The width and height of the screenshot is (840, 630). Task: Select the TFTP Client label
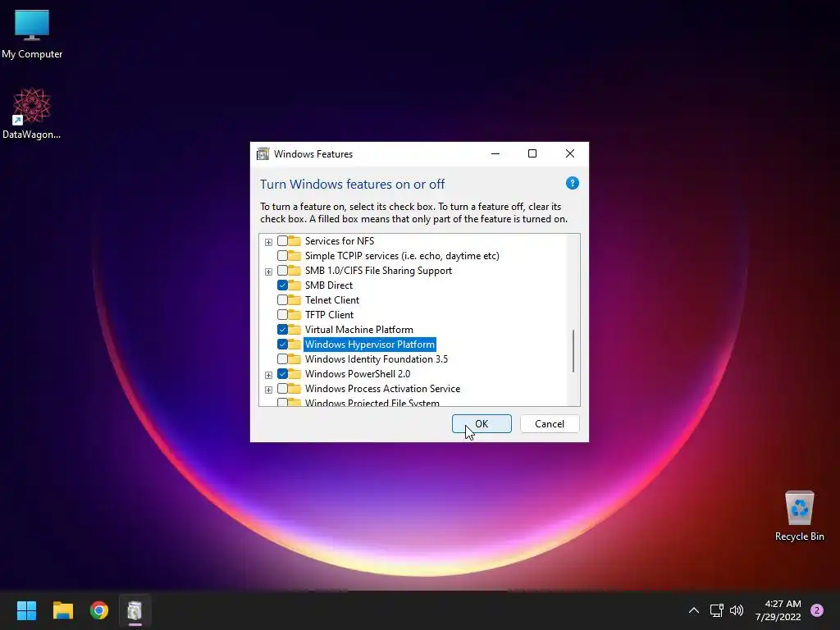330,314
